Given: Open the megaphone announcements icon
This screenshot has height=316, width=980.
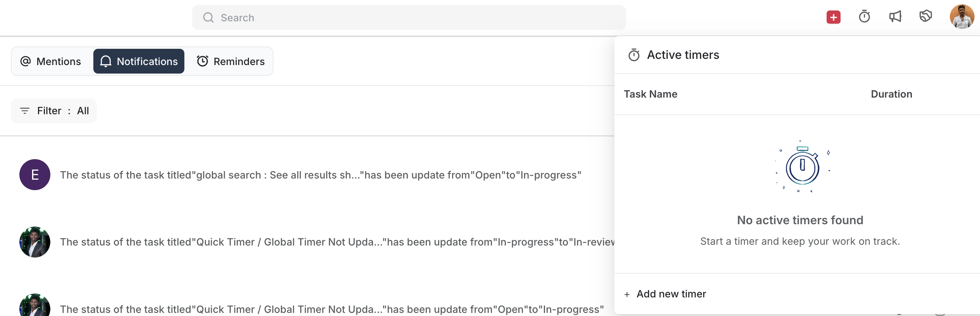Looking at the screenshot, I should tap(895, 17).
